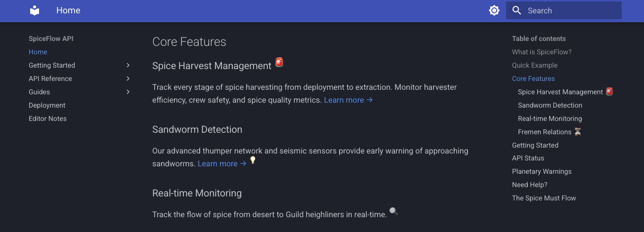Expand the API Reference chevron
This screenshot has height=232, width=644.
[128, 78]
